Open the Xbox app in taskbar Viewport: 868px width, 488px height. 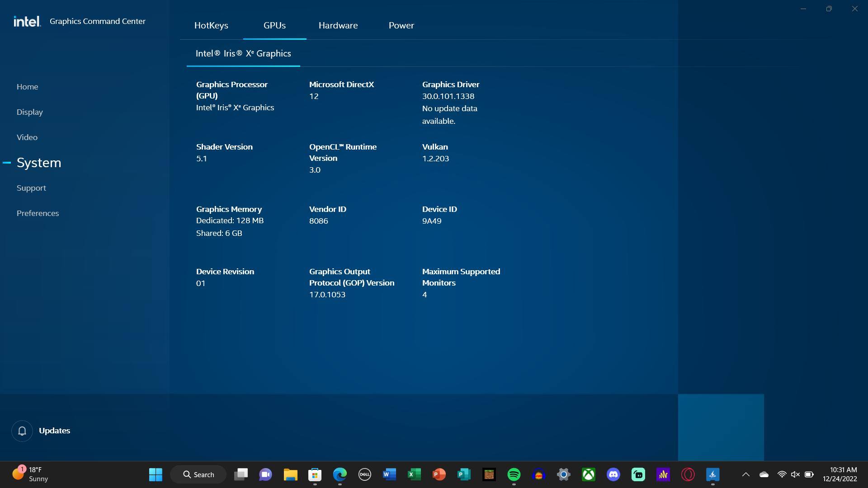[x=588, y=474]
